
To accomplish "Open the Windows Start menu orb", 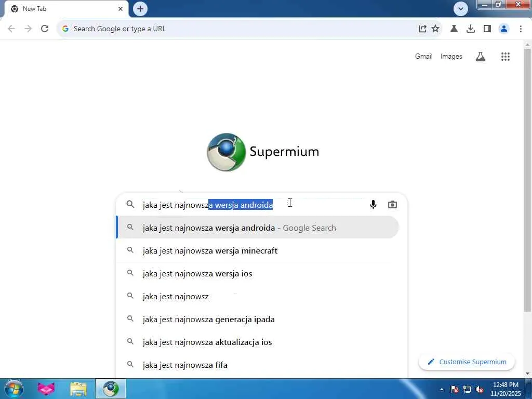I will [14, 389].
